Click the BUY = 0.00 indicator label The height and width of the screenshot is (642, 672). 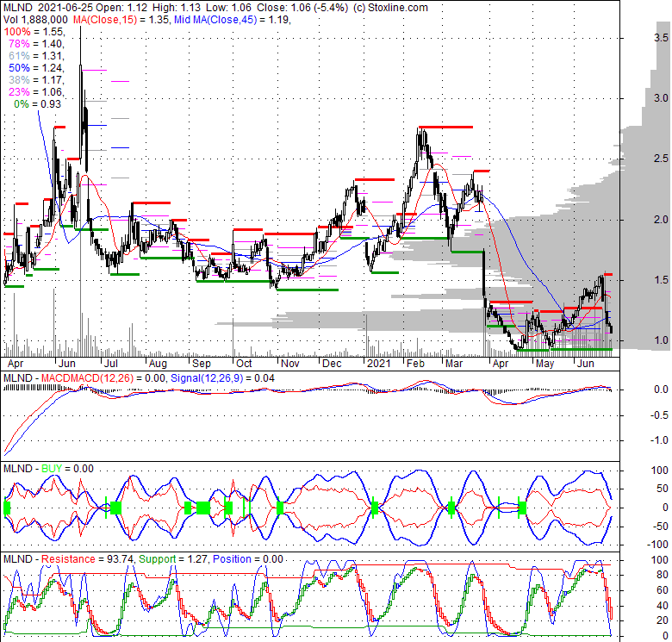click(x=67, y=469)
